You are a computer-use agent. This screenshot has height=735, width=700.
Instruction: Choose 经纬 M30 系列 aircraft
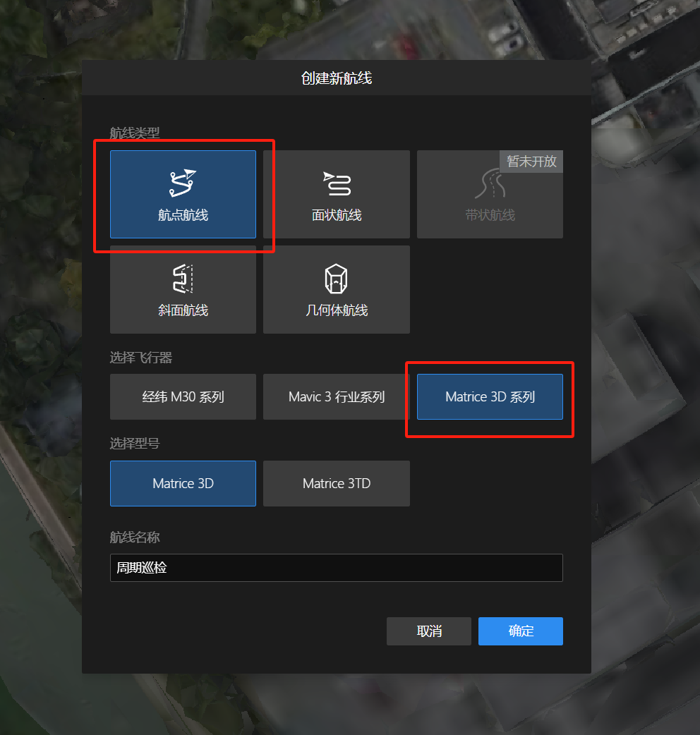183,396
